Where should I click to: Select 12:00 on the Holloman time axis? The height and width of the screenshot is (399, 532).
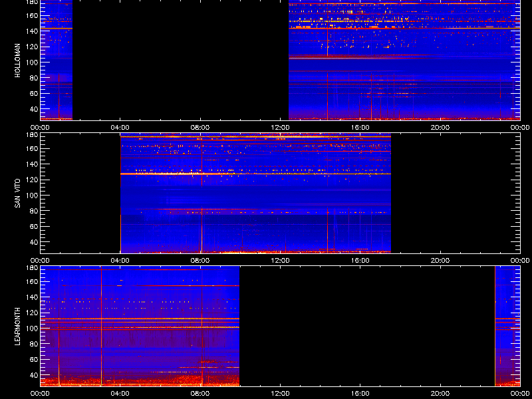(x=280, y=128)
